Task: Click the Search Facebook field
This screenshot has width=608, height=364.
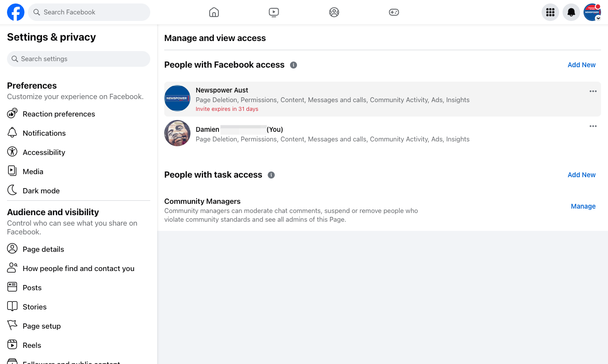Action: 89,12
